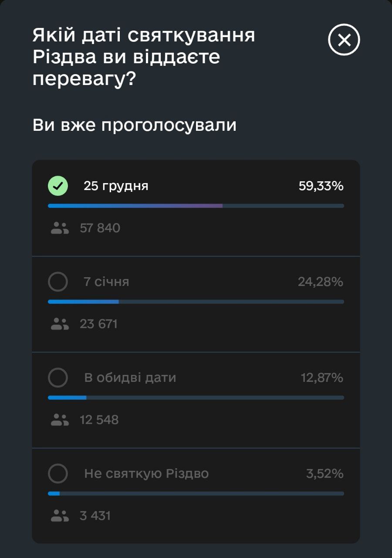Click the voters icon beside 57 840
The image size is (392, 558).
point(60,228)
